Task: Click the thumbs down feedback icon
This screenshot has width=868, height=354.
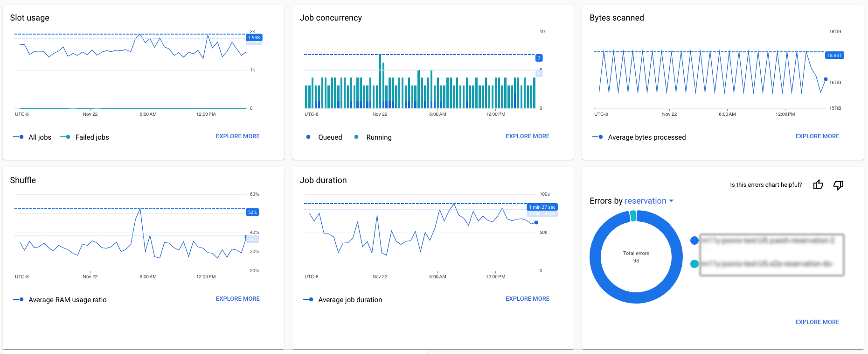Action: pos(838,185)
